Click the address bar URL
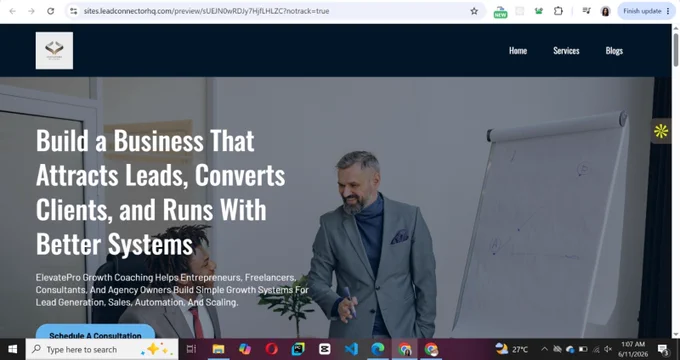680x360 pixels. (206, 11)
